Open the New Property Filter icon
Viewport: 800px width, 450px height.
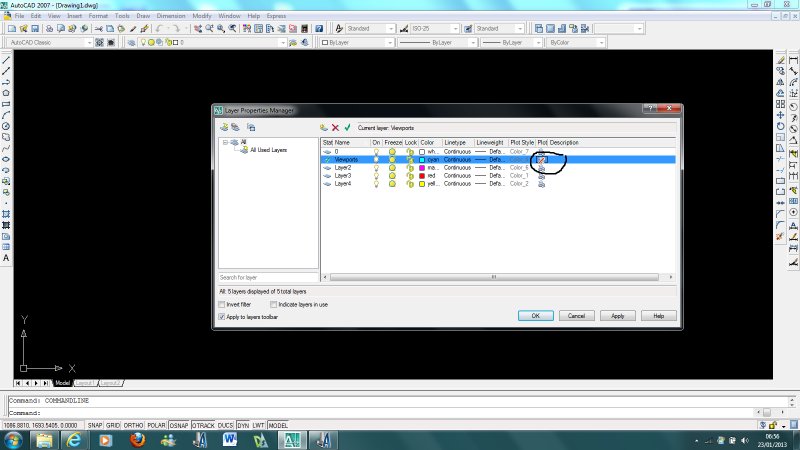click(224, 127)
